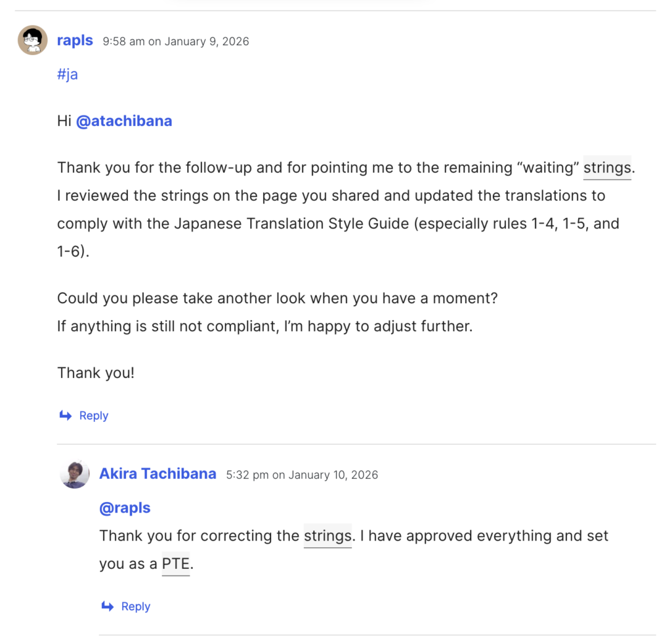This screenshot has width=672, height=643.
Task: Click the reply arrow under rapls's comment
Action: coord(65,415)
